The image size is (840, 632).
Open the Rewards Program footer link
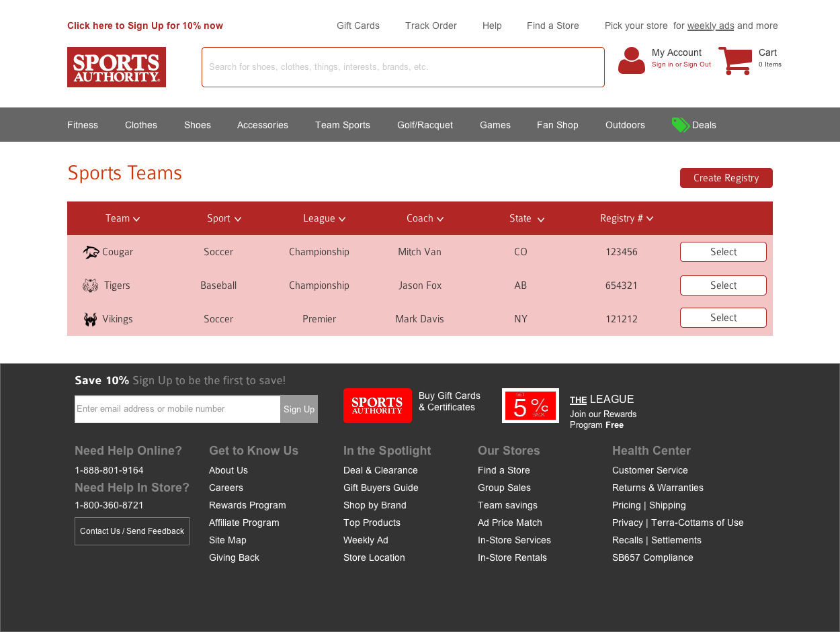click(x=247, y=505)
